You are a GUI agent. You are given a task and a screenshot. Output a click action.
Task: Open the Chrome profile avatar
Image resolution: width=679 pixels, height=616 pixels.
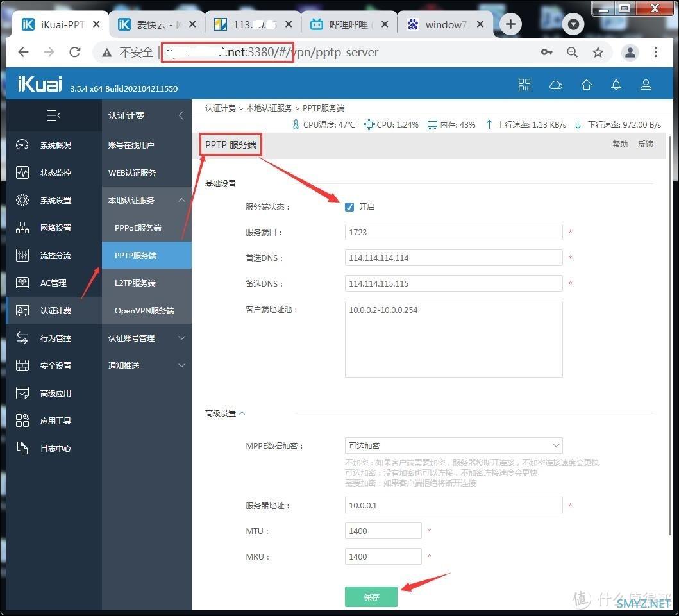click(630, 53)
